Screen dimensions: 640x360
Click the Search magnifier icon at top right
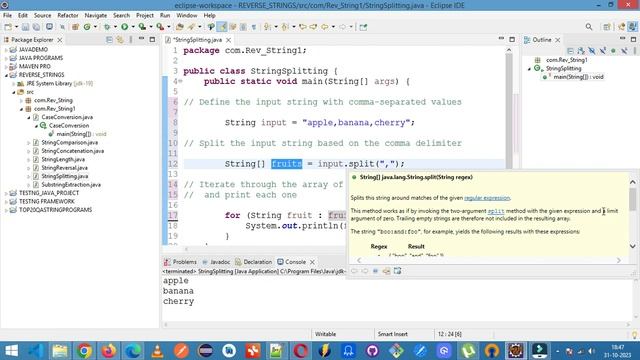589,27
